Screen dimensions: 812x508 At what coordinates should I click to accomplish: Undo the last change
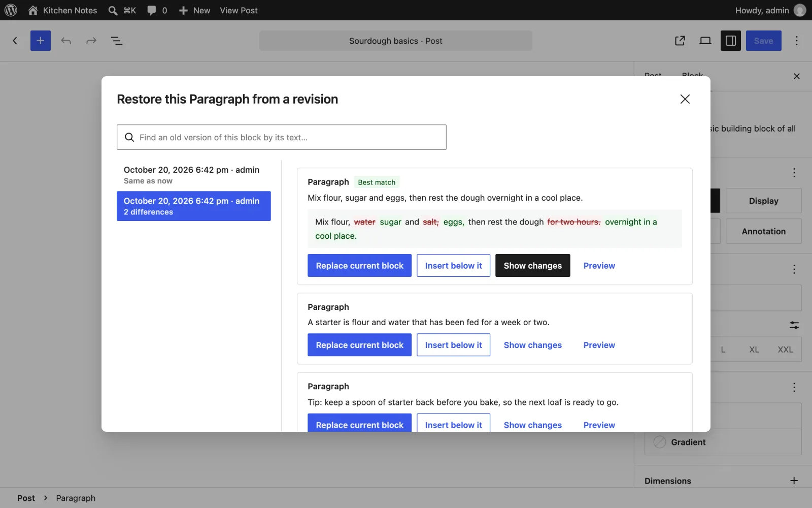pos(66,41)
